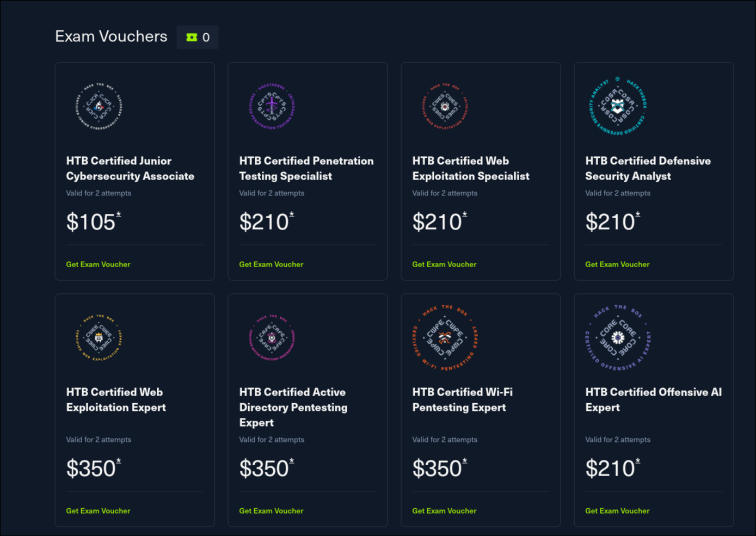This screenshot has width=756, height=536.
Task: Get Exam Voucher for Wi-Fi Pentesting Expert
Action: pos(444,511)
